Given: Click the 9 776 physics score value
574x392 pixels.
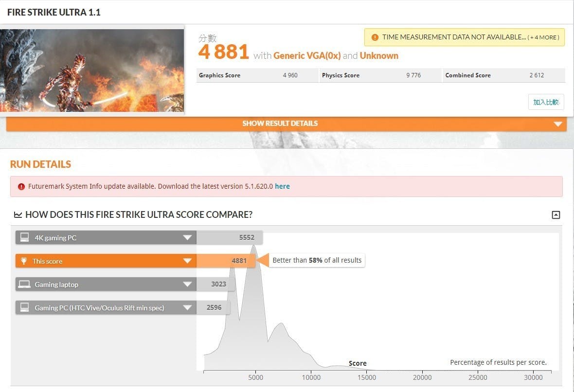Looking at the screenshot, I should pyautogui.click(x=413, y=75).
